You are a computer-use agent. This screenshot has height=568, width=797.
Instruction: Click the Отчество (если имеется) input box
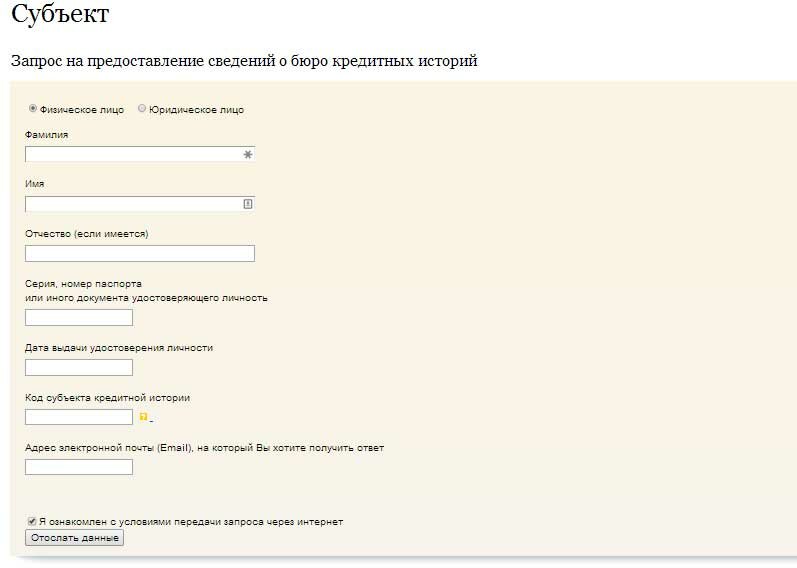pyautogui.click(x=140, y=254)
